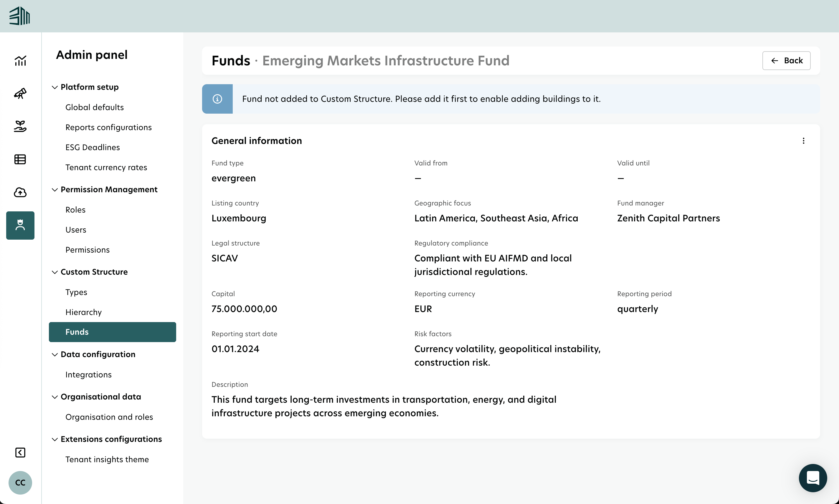Viewport: 839px width, 504px height.
Task: Open the Organisation and roles page
Action: (x=109, y=417)
